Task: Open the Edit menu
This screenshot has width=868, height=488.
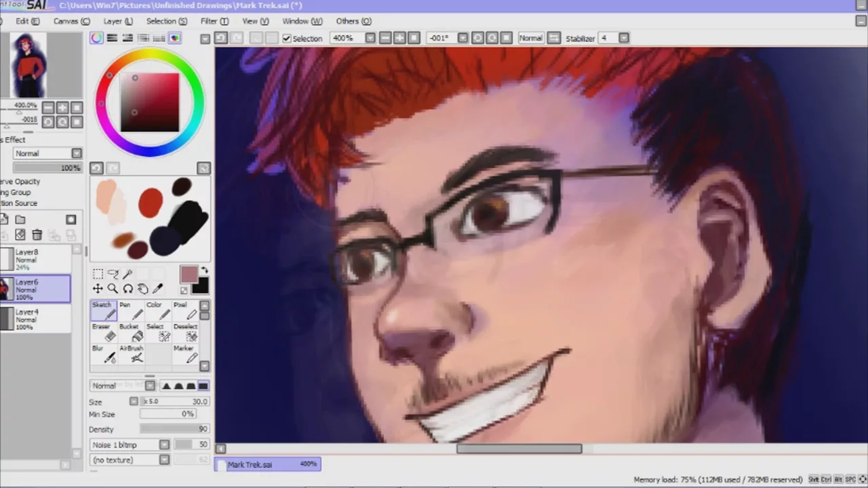Action: click(27, 21)
